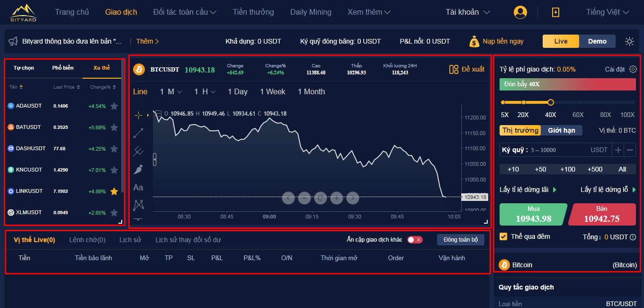Click the chart zoom-in plus button

[x=337, y=198]
